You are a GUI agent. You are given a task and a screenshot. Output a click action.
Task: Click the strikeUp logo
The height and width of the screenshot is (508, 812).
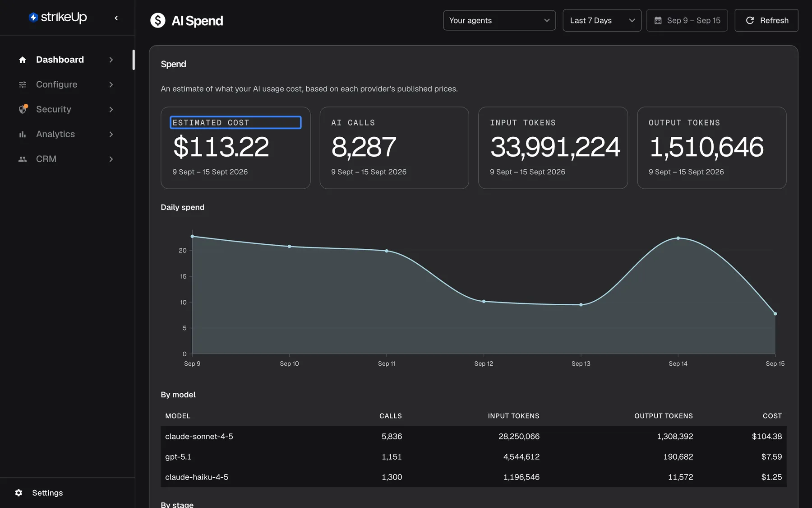(x=58, y=17)
